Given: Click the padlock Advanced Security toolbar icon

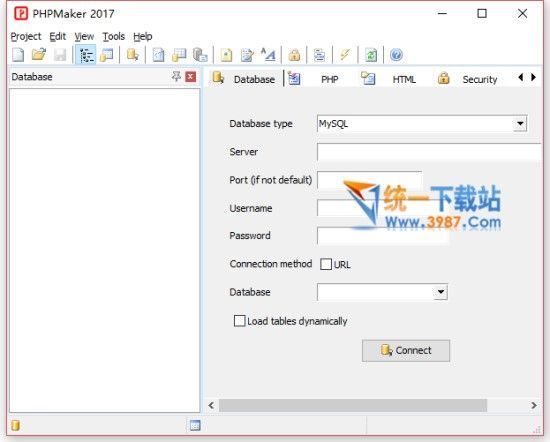Looking at the screenshot, I should [294, 55].
